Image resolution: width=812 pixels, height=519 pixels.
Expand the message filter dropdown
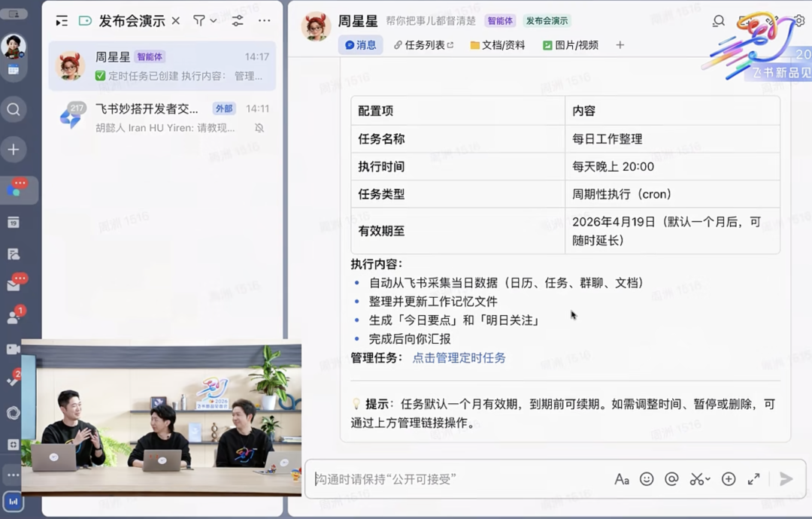(205, 21)
